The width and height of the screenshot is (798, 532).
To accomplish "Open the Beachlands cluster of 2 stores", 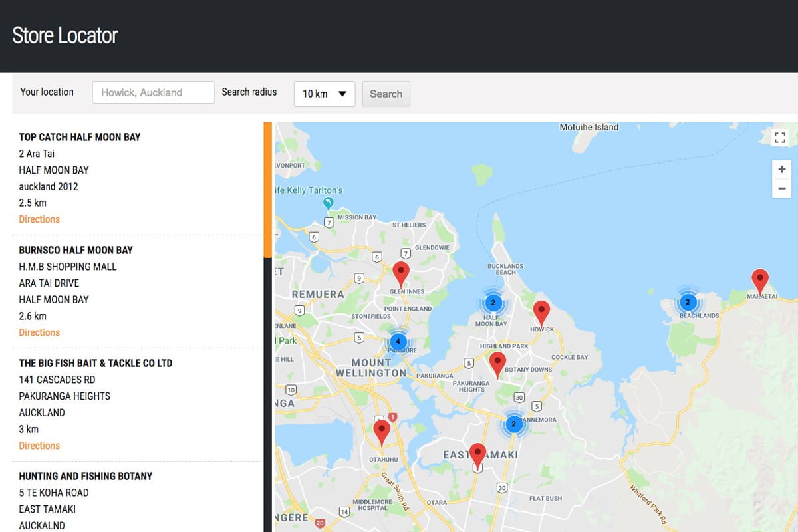I will (x=688, y=302).
